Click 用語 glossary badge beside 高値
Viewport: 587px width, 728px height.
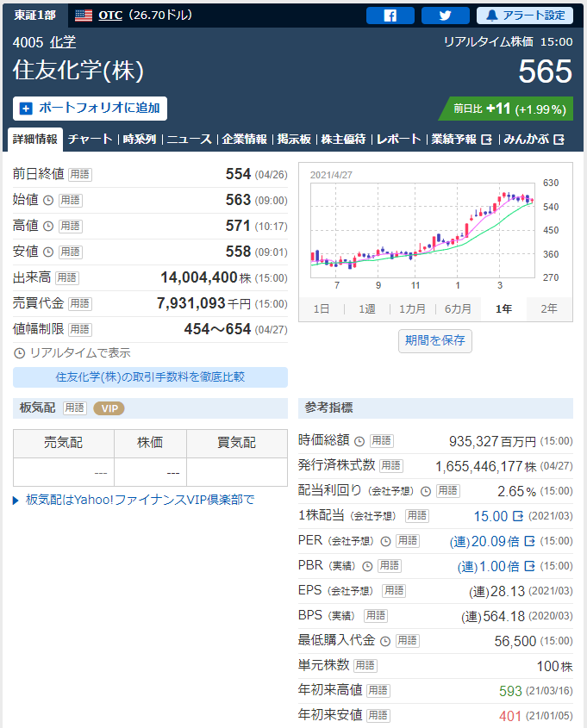coord(71,226)
